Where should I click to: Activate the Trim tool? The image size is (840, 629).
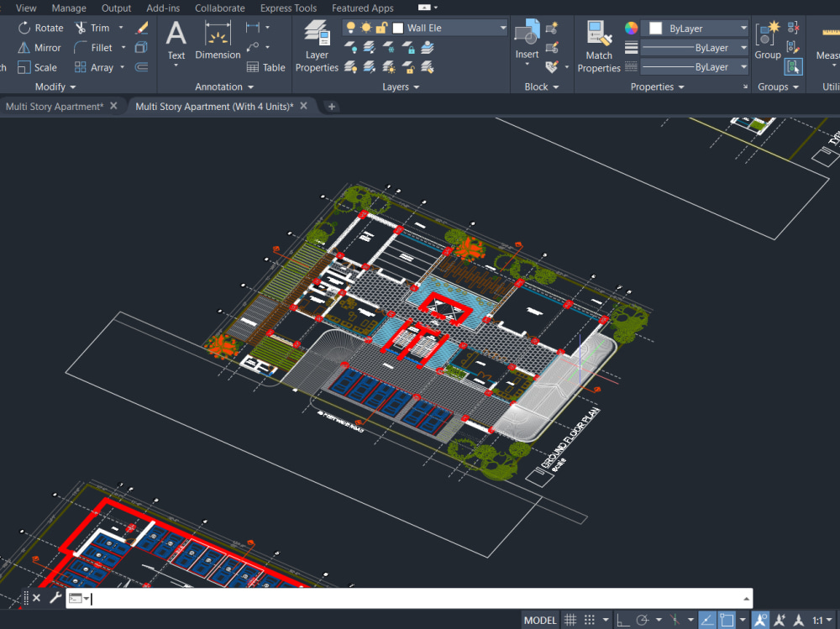94,28
